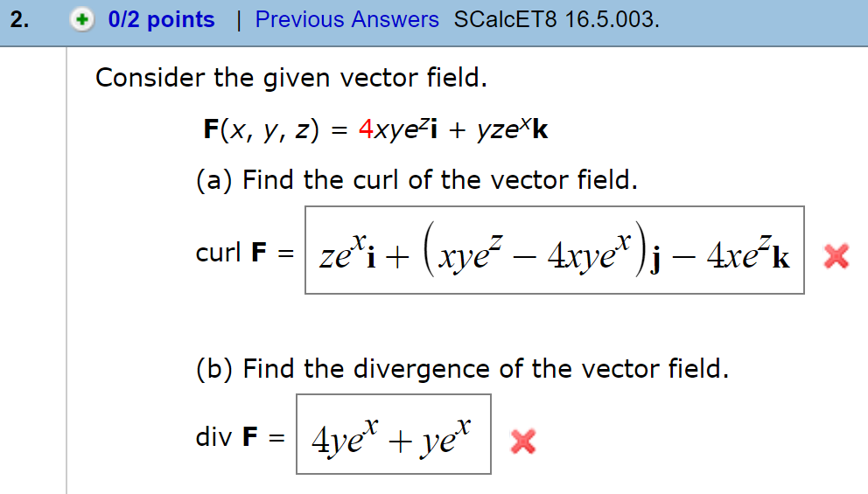Click the ze^x i term in curl answer
Screen dimensions: 868x494
[348, 254]
